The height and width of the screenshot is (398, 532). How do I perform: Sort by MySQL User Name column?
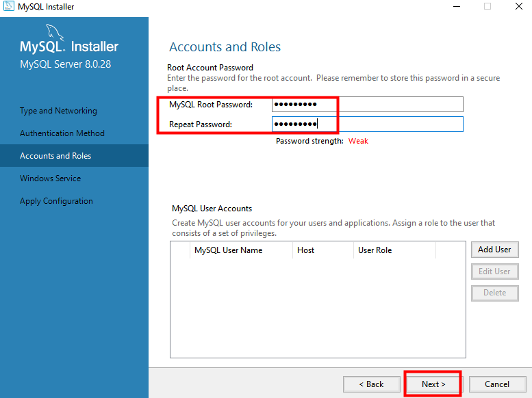point(241,250)
